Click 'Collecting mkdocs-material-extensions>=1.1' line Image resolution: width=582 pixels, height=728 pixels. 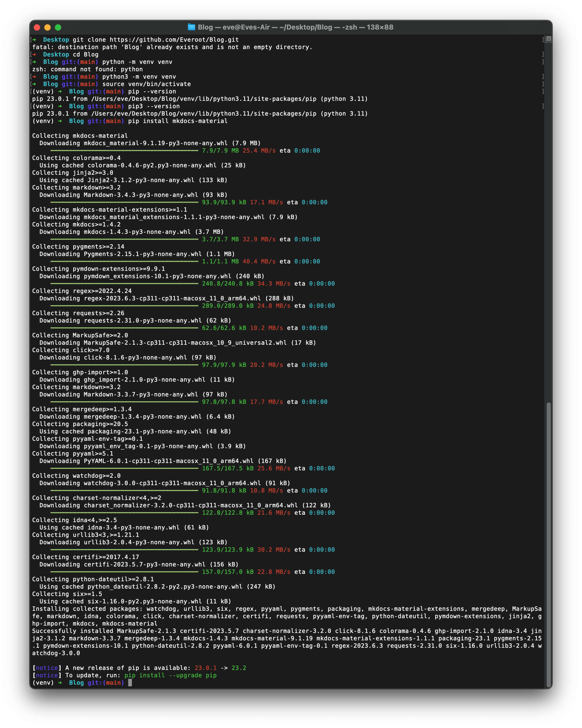point(110,210)
